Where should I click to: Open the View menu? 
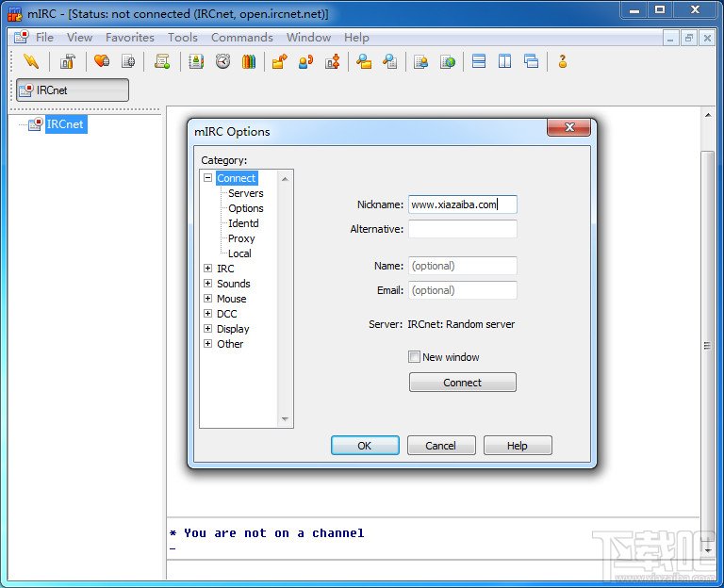pyautogui.click(x=79, y=38)
